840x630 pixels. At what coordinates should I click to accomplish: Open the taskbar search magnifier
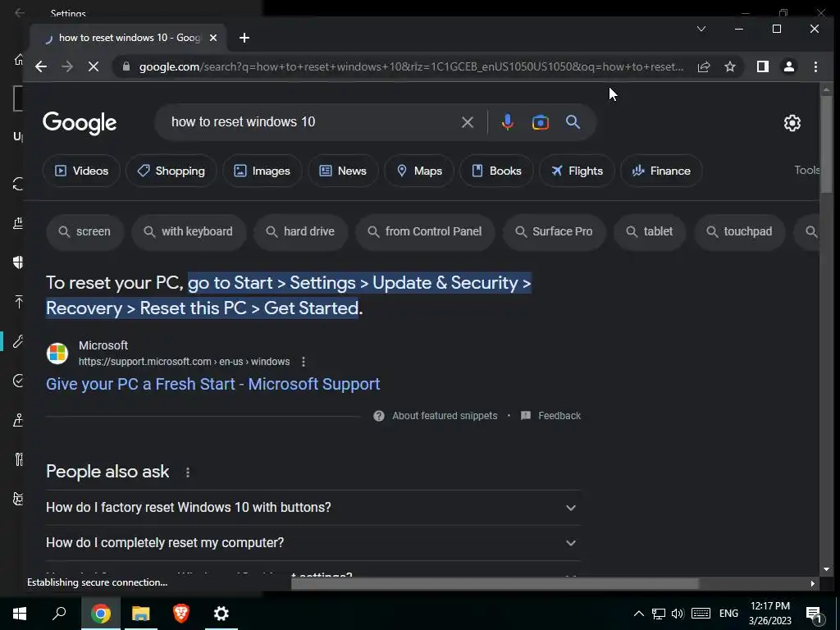(59, 614)
